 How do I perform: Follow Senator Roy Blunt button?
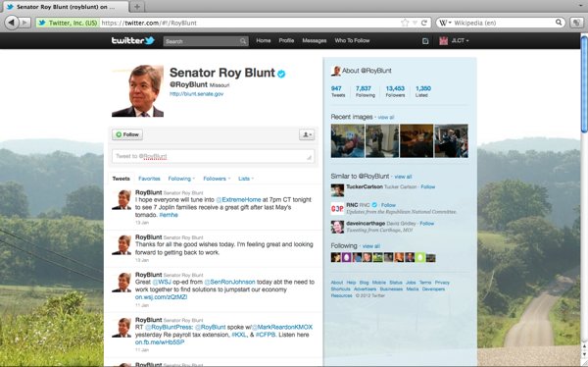(x=127, y=134)
